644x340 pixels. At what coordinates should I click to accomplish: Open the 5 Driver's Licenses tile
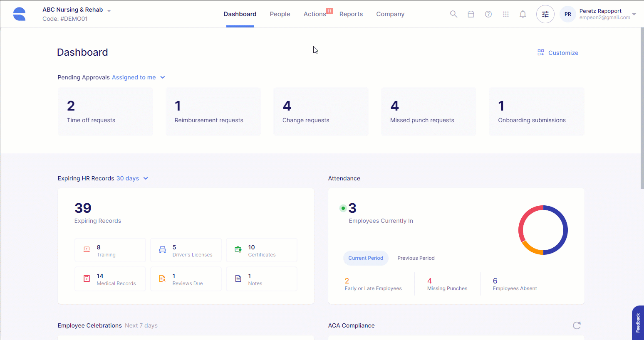[186, 250]
